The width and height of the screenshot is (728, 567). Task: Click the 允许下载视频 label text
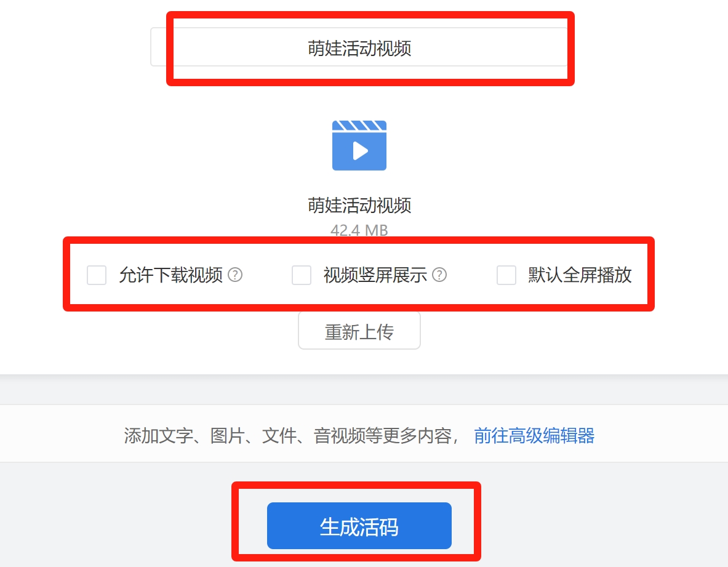click(x=171, y=275)
